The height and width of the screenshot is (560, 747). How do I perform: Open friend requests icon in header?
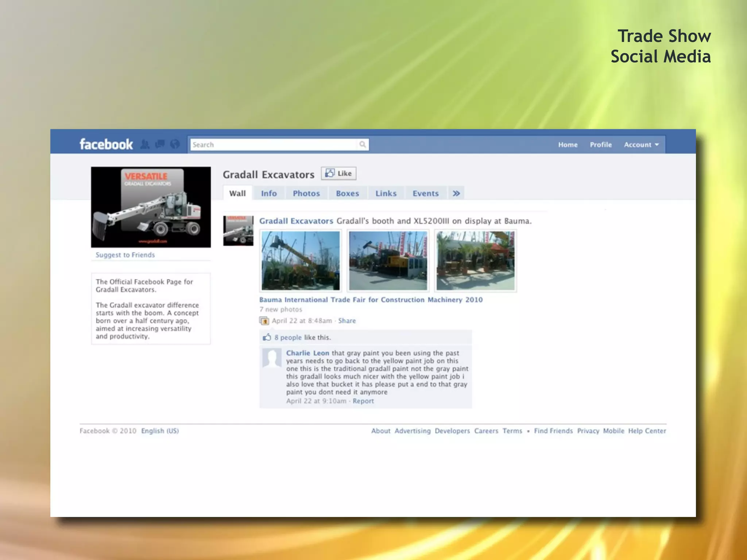click(145, 144)
